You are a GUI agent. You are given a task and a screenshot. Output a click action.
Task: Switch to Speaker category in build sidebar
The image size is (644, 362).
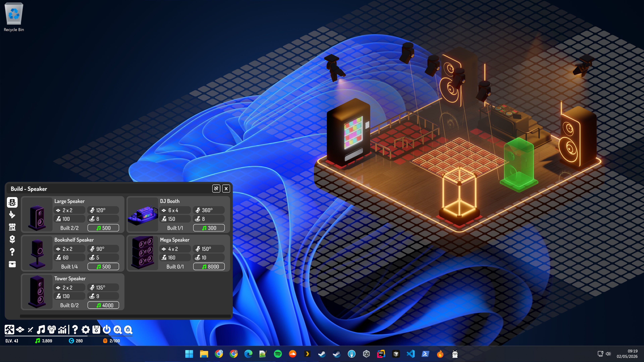(x=12, y=202)
